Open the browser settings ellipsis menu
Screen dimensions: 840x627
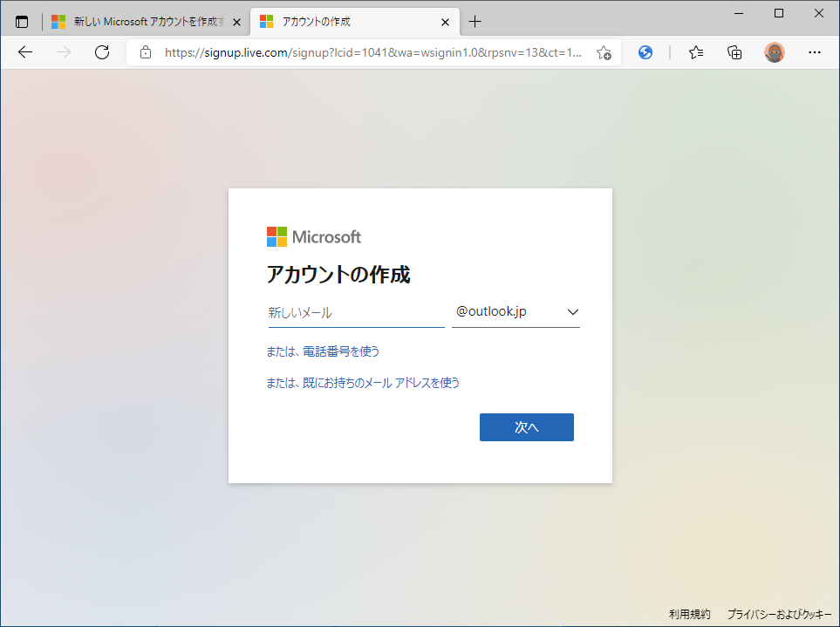coord(815,52)
